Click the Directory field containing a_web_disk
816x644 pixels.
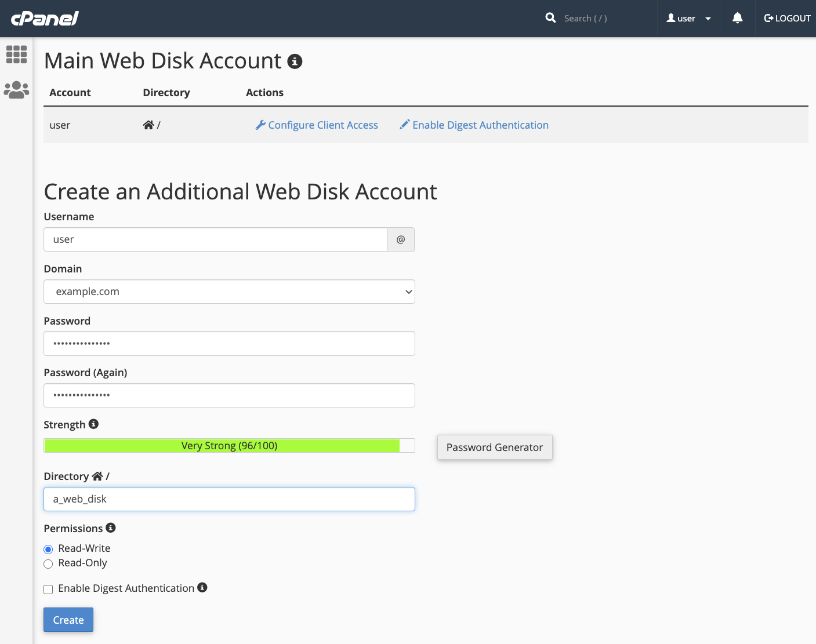click(229, 499)
